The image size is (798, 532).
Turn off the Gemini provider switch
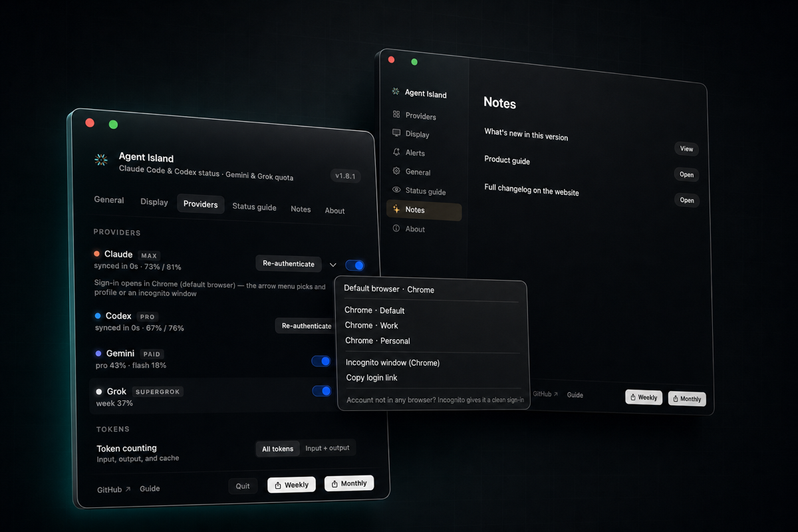pos(321,361)
